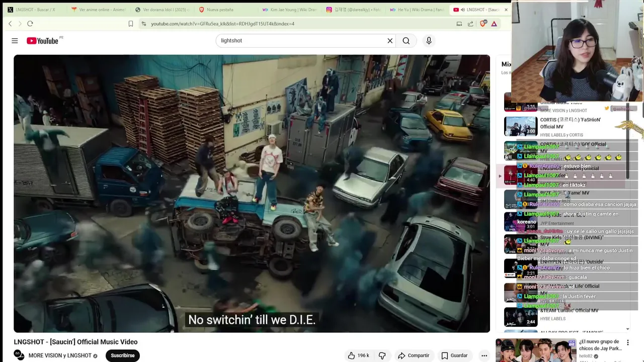The height and width of the screenshot is (362, 644).
Task: Click the Guardar save button
Action: [x=454, y=355]
